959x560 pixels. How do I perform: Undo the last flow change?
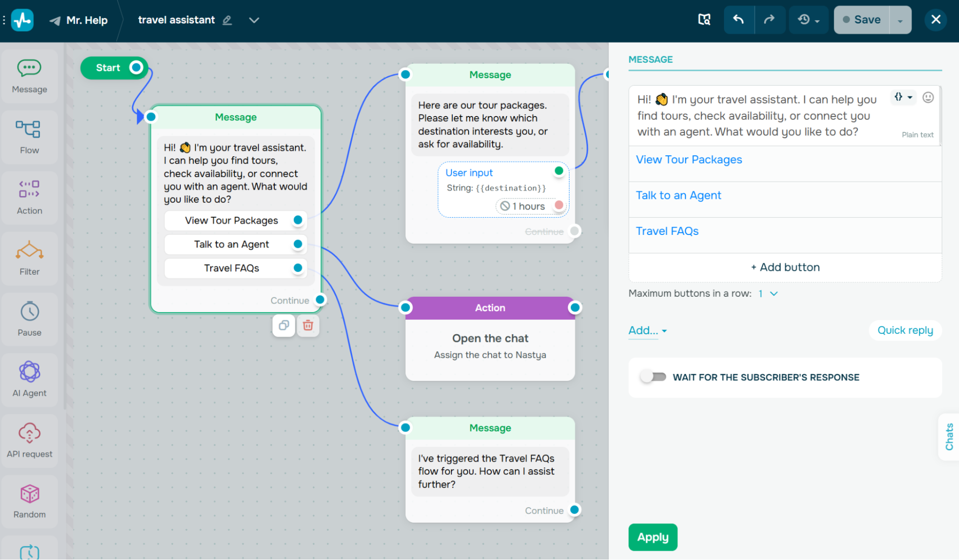(x=739, y=20)
